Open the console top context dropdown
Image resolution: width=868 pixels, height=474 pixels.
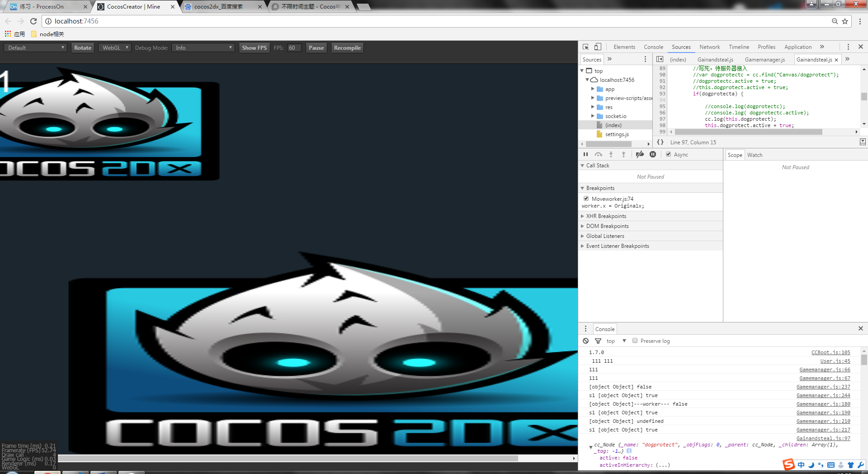pyautogui.click(x=616, y=341)
